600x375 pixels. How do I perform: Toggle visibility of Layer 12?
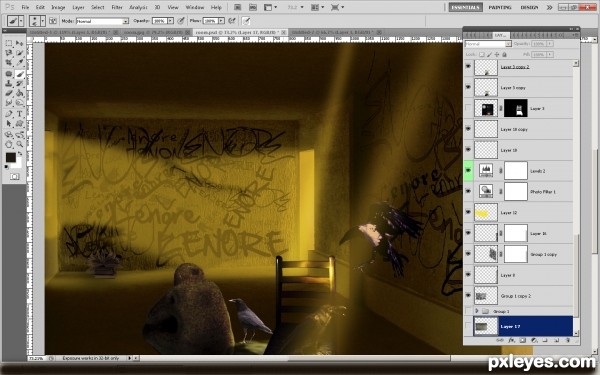click(x=468, y=212)
